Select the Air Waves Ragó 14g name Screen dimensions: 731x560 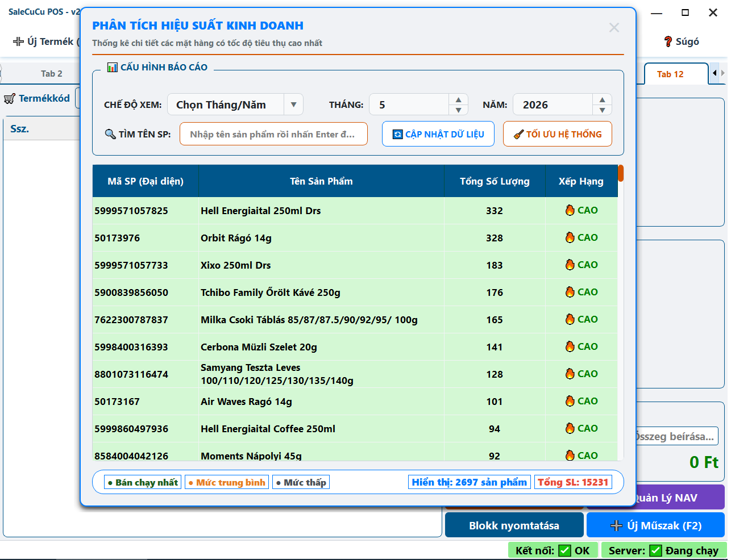246,402
